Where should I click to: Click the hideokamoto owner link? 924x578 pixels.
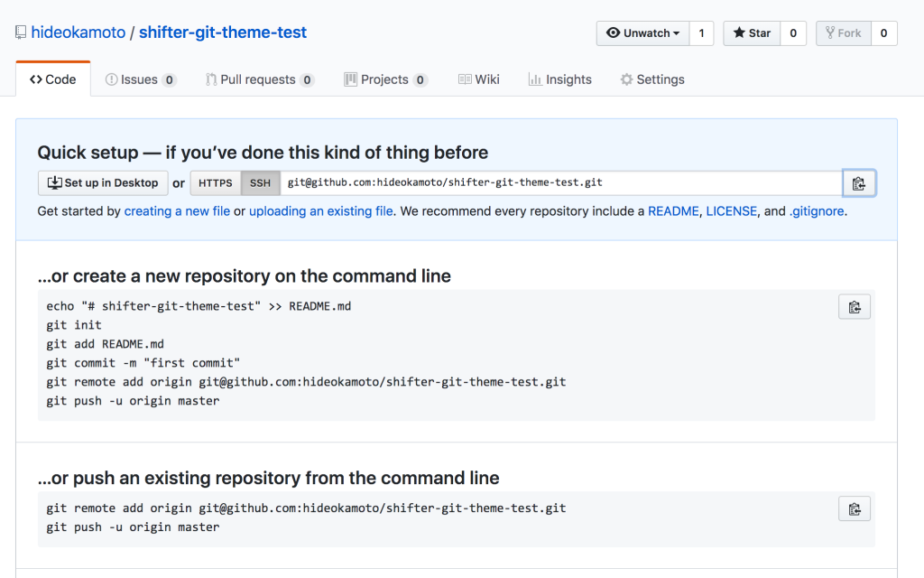[x=79, y=33]
